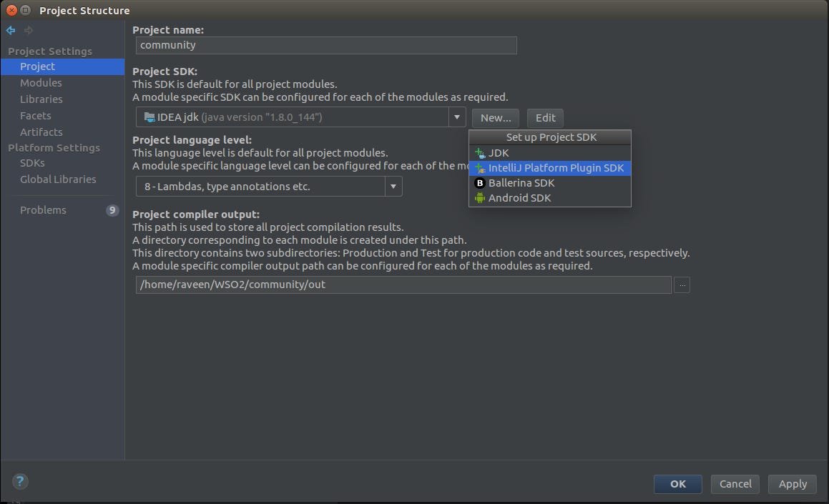Choose Ballerina SDK from the popup
This screenshot has height=504, width=829.
[x=550, y=183]
